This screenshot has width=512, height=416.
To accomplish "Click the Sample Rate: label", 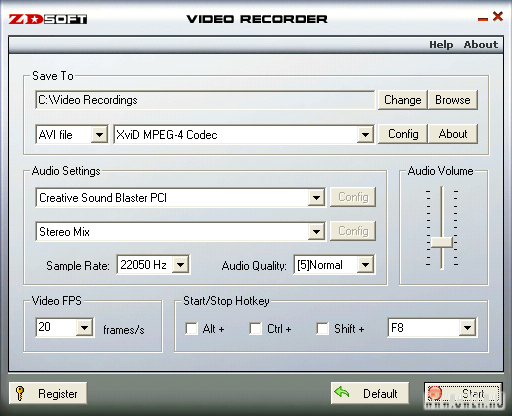I will pyautogui.click(x=78, y=266).
